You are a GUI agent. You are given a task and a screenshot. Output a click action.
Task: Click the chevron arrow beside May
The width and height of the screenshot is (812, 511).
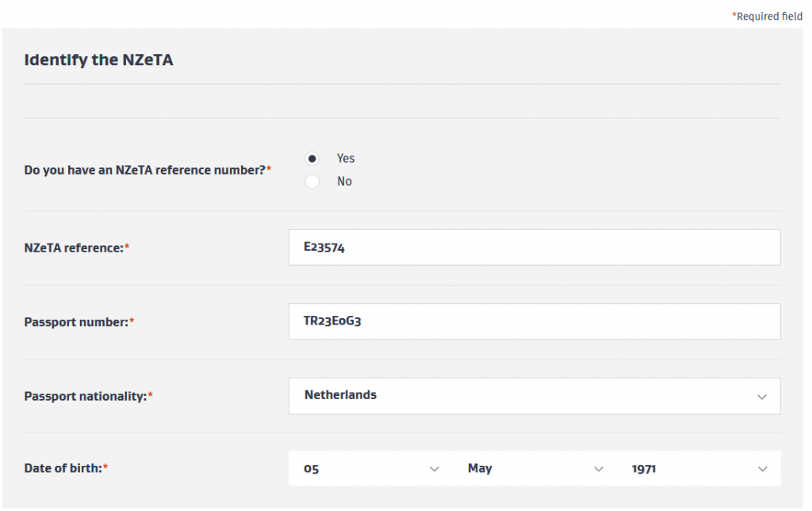599,469
